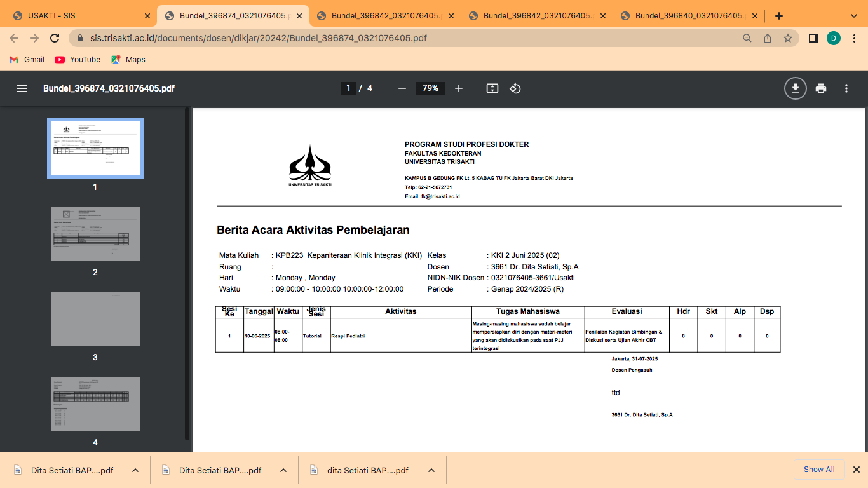Expand options for second Dita Setiati BAP download
Screen dimensions: 868x488
(x=283, y=470)
